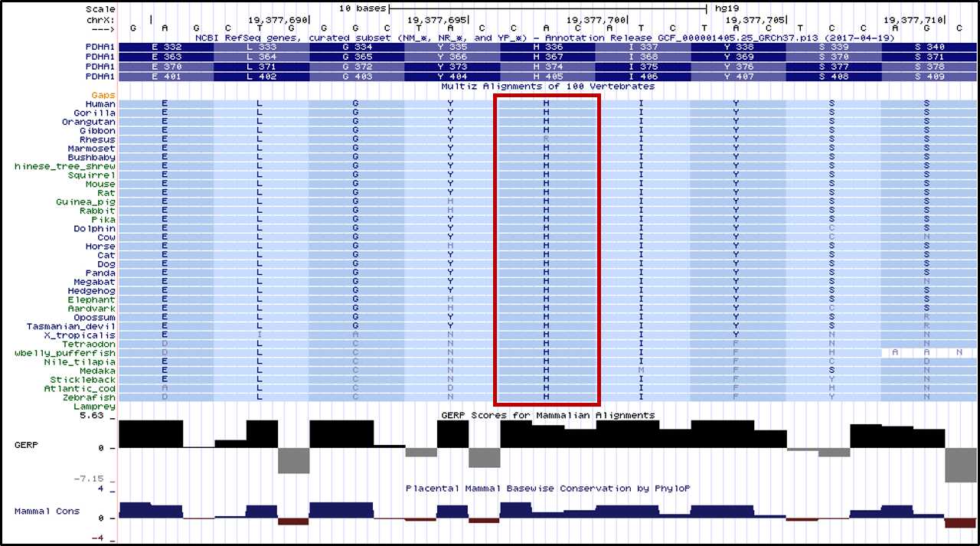The width and height of the screenshot is (980, 546).
Task: Select the Lamprey row label
Action: 95,407
